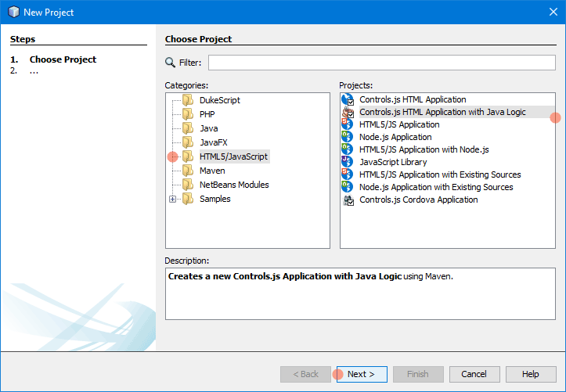566x392 pixels.
Task: Click the JavaScript Library project icon
Action: 348,162
